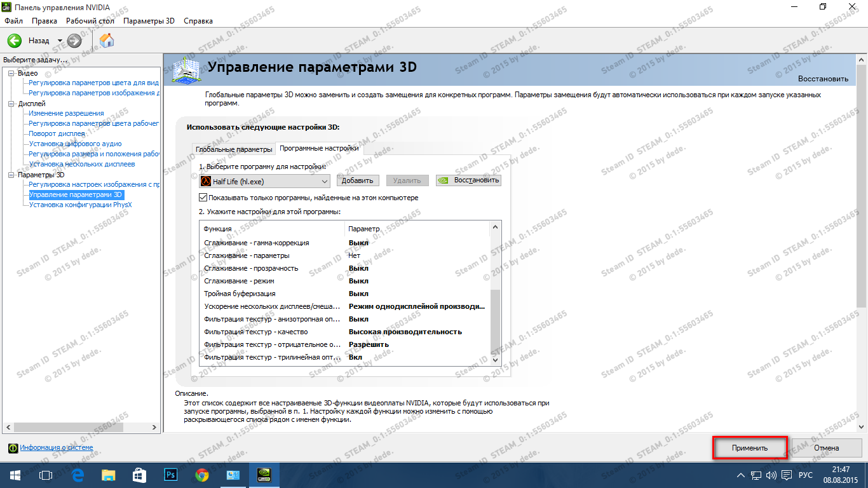Screen dimensions: 868x488
Task: Open File Explorer from taskbar
Action: click(x=109, y=475)
